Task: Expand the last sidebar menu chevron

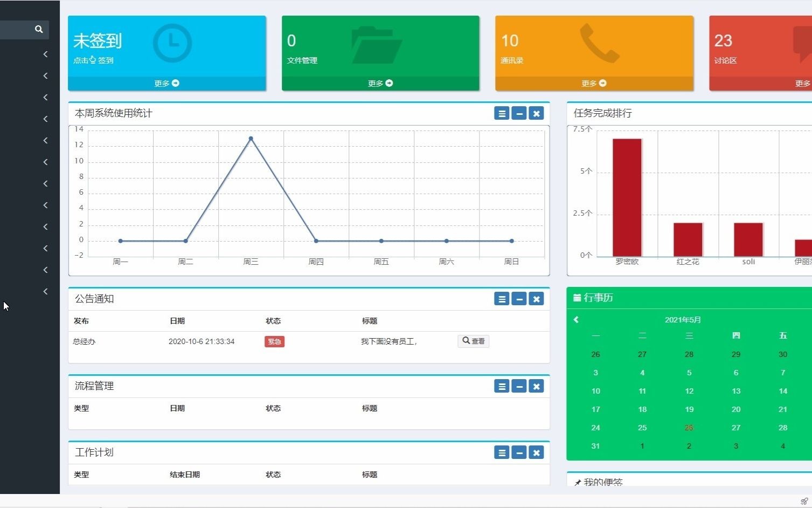Action: [x=46, y=291]
